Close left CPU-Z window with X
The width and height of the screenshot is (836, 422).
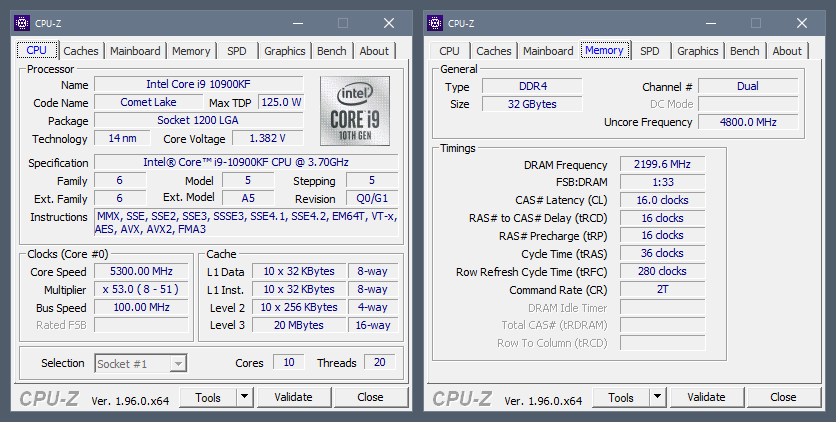tap(389, 23)
